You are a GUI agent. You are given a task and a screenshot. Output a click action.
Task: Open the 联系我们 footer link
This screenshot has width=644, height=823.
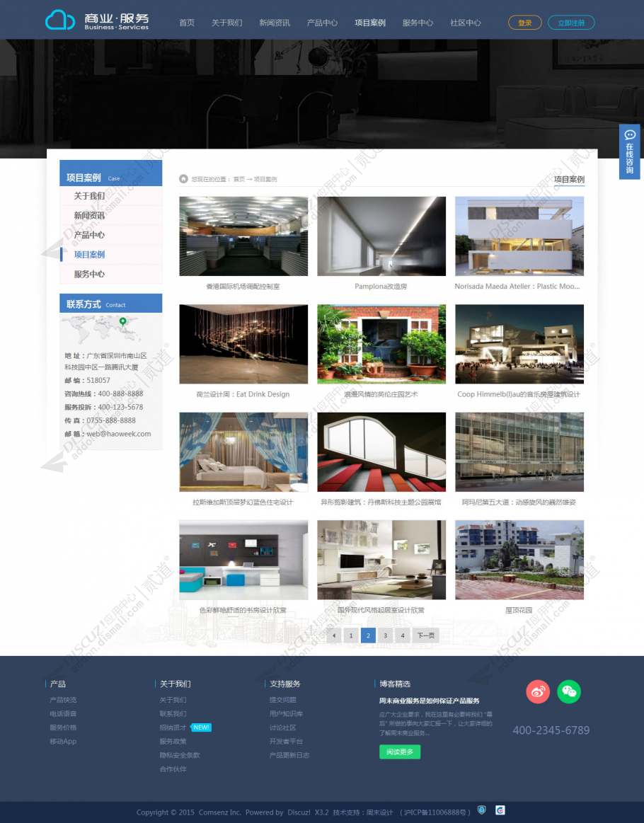pos(173,713)
